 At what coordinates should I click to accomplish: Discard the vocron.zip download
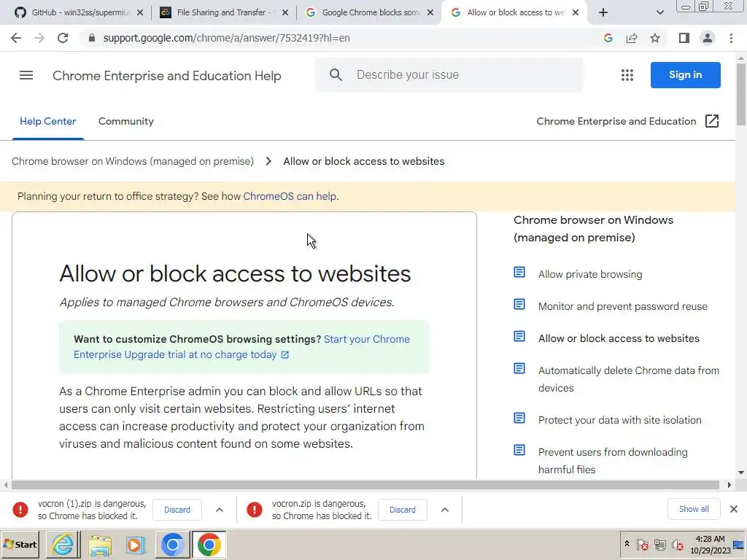tap(403, 510)
